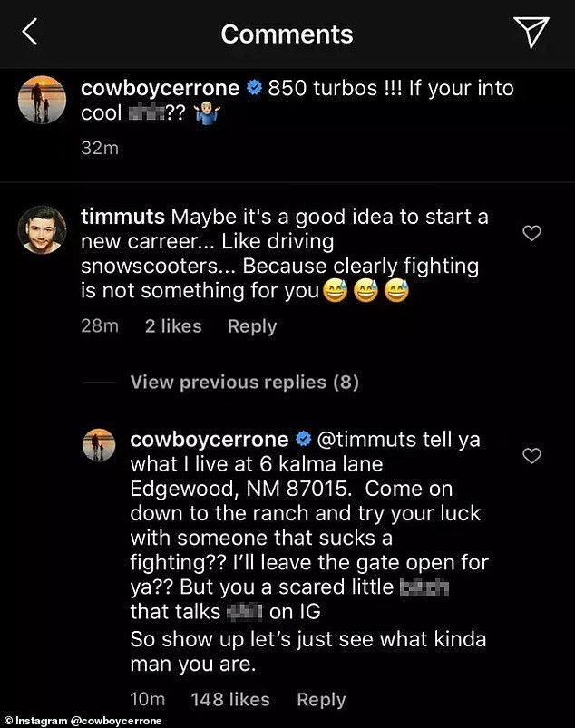The image size is (575, 728).
Task: Tap the back arrow in header
Action: pyautogui.click(x=30, y=34)
